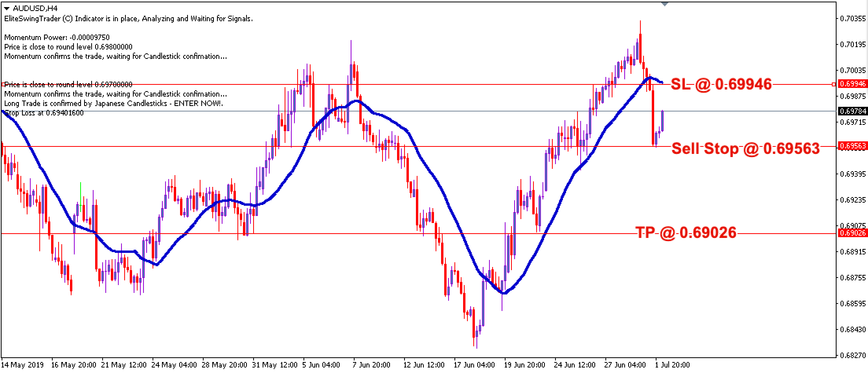Viewport: 868px width, 373px height.
Task: Click the gray chart shift triangle marker
Action: tap(664, 4)
